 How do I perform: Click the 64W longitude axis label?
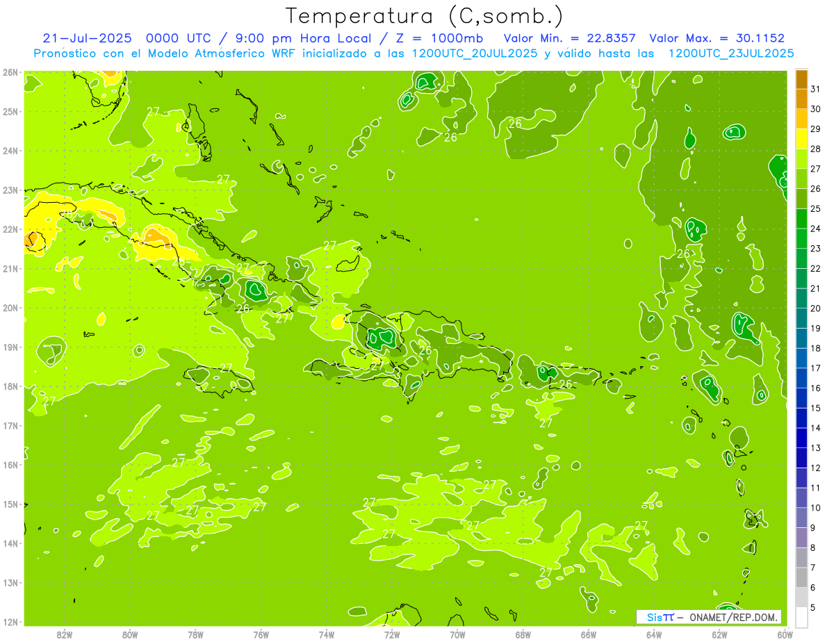(654, 634)
